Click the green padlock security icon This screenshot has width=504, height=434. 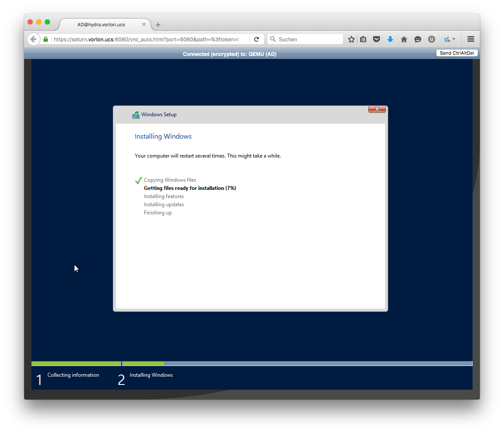[x=46, y=39]
